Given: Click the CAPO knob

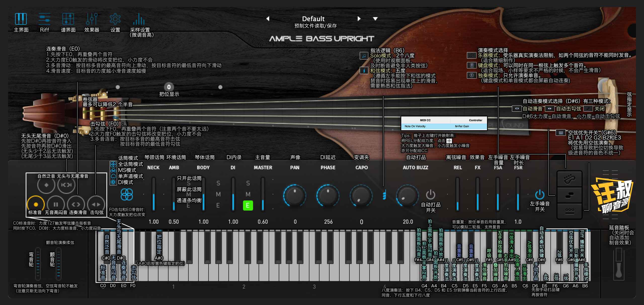Looking at the screenshot, I should pos(361,195).
